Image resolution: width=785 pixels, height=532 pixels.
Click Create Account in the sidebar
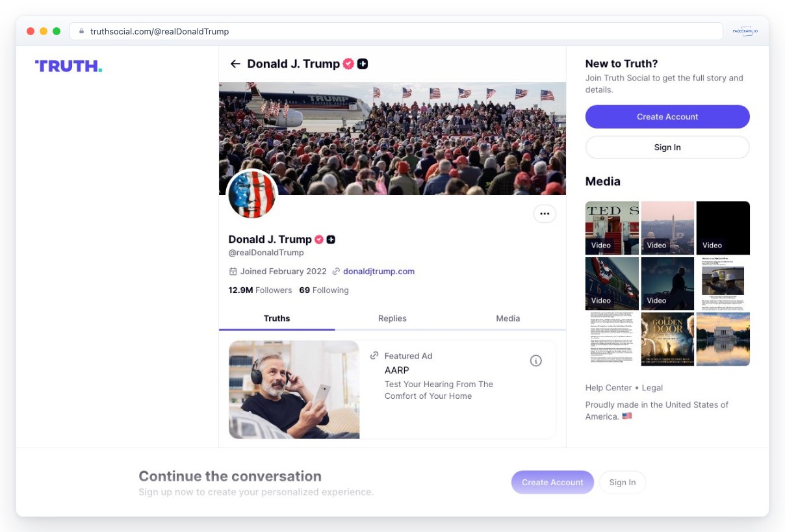pyautogui.click(x=667, y=117)
